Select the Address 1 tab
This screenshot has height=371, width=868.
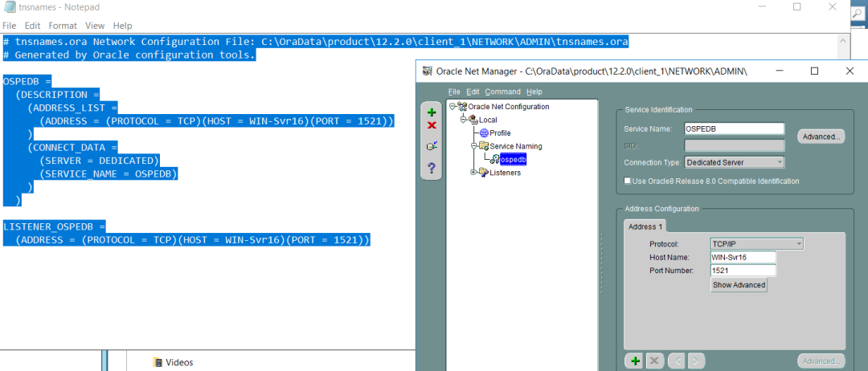pos(645,226)
